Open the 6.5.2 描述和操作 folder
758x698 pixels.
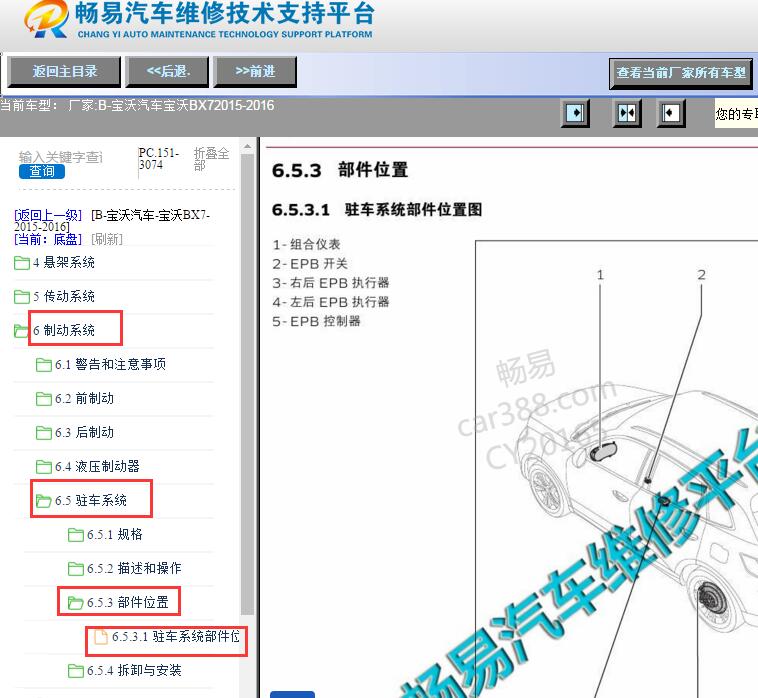(x=134, y=568)
